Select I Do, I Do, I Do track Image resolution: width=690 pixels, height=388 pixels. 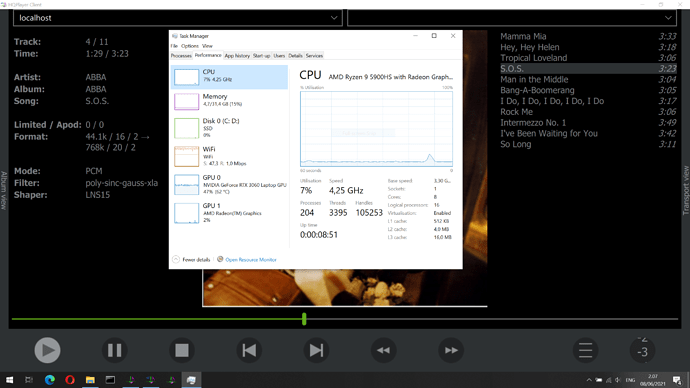pyautogui.click(x=588, y=101)
